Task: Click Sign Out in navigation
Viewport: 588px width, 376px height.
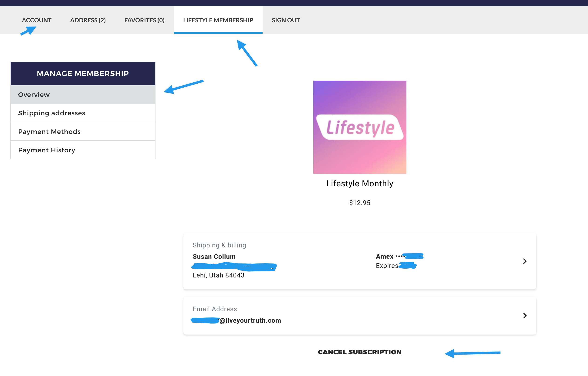Action: coord(286,20)
